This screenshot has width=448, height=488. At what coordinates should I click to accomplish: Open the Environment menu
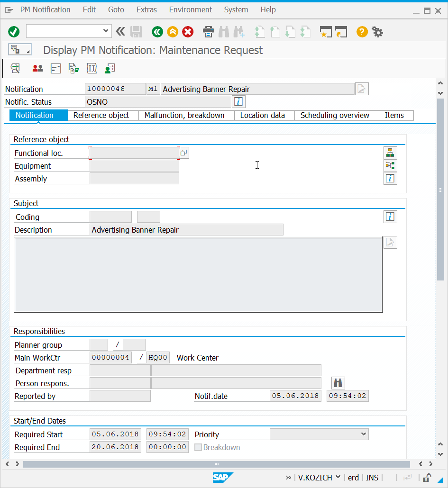(190, 9)
